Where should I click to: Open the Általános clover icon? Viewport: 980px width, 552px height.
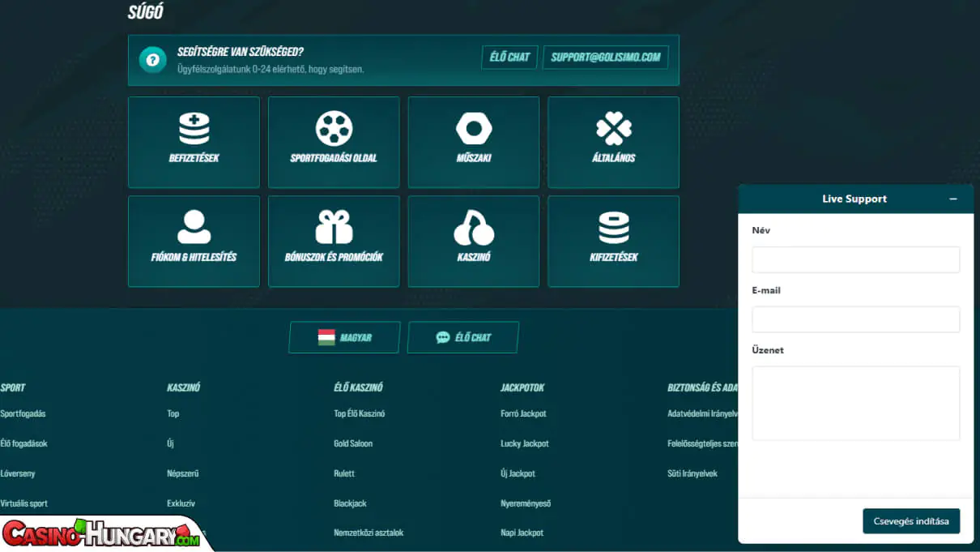pos(613,129)
